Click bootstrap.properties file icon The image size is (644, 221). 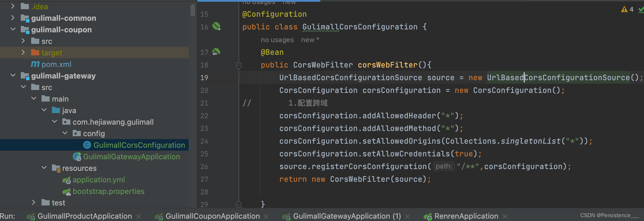pyautogui.click(x=67, y=191)
